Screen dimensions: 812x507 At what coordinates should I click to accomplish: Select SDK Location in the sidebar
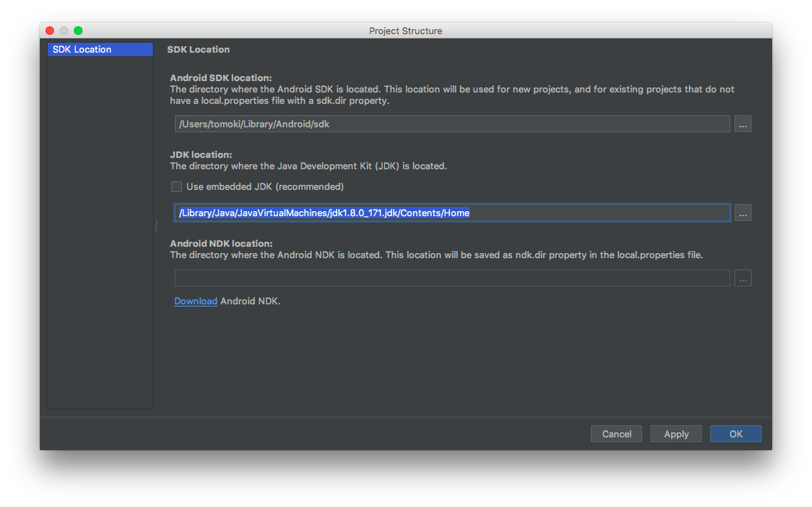[100, 50]
